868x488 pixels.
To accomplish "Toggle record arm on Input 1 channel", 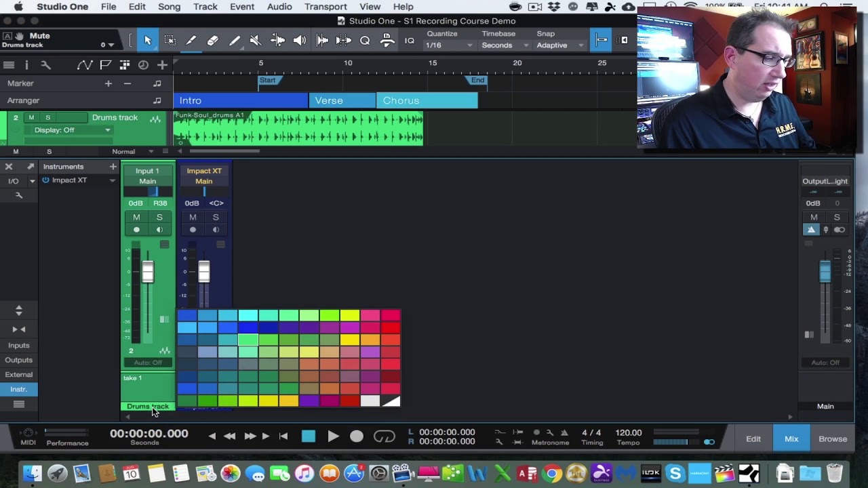I will (136, 230).
